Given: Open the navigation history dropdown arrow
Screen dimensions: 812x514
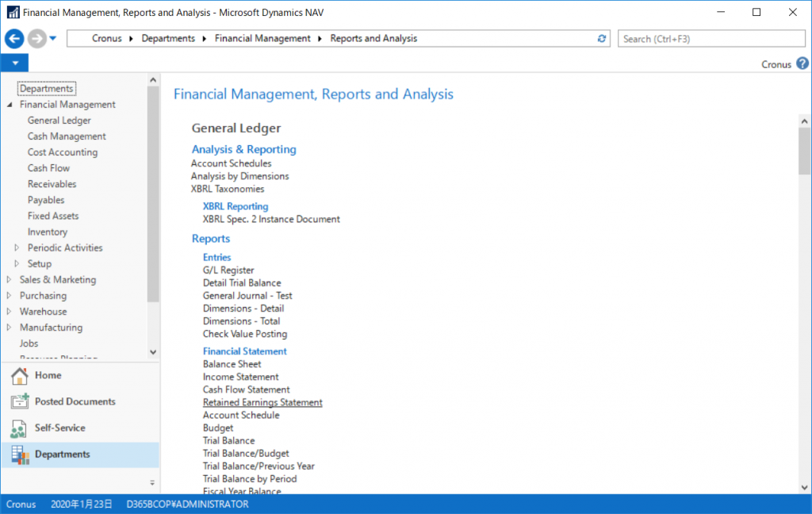Looking at the screenshot, I should [53, 38].
